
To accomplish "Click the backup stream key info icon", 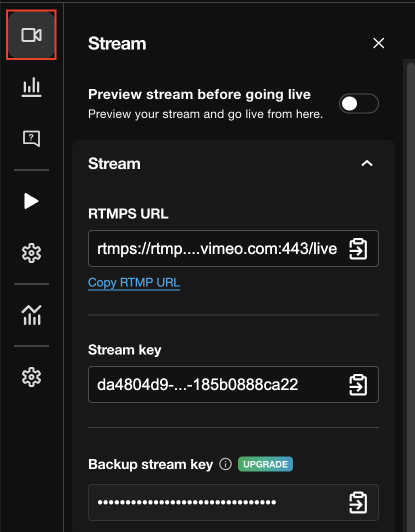I will click(225, 464).
